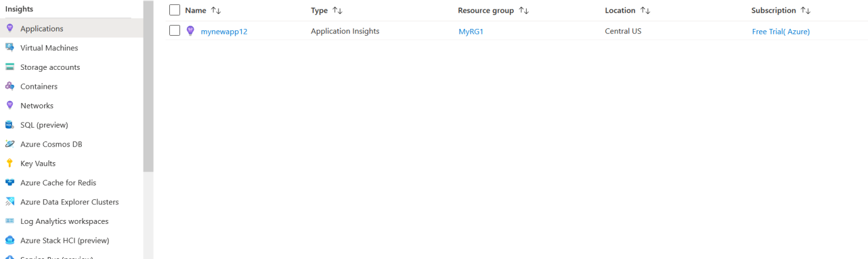
Task: Click the SQL (preview) database icon
Action: click(9, 125)
